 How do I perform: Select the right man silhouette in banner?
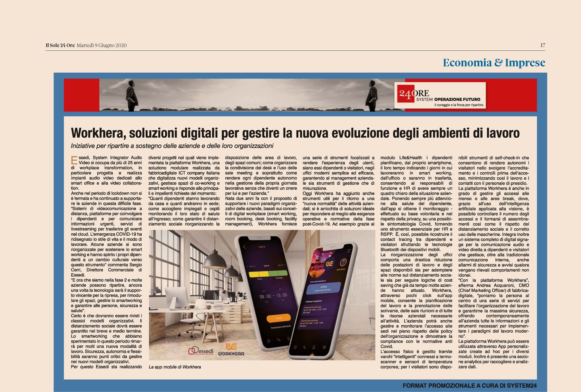pos(372,95)
